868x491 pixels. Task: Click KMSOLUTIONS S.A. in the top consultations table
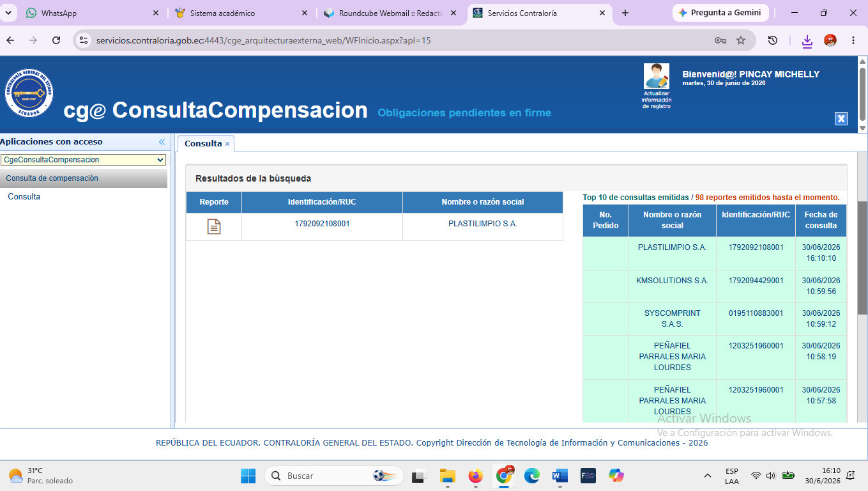pos(672,281)
